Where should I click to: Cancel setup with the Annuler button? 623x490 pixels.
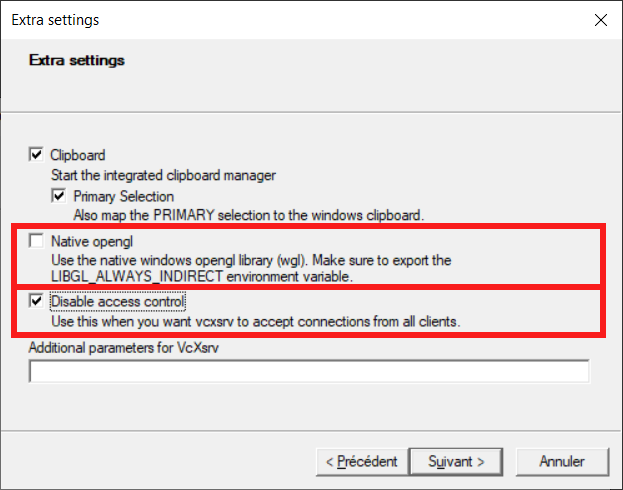pyautogui.click(x=561, y=461)
